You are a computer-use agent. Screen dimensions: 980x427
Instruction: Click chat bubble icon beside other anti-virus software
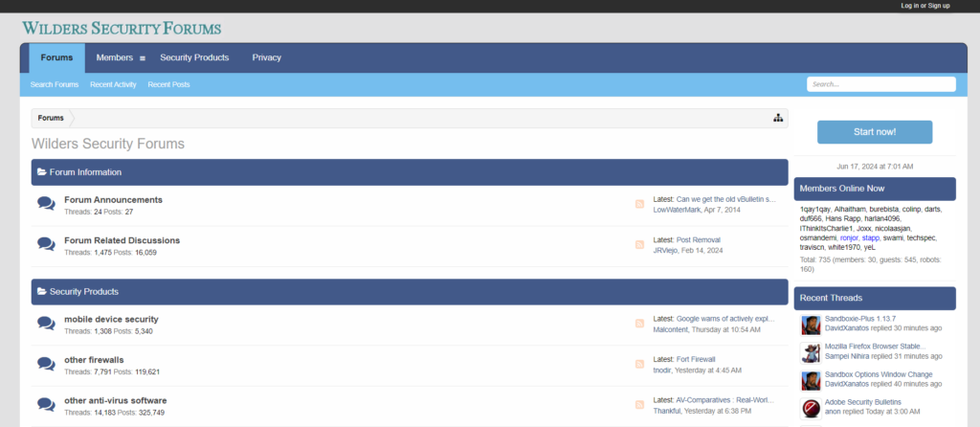[x=46, y=404]
